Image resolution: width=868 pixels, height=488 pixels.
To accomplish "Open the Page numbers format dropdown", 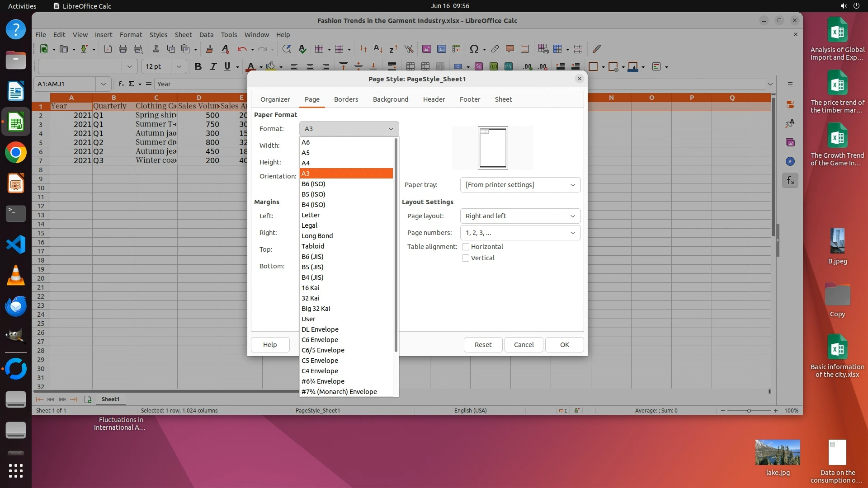I will click(520, 233).
